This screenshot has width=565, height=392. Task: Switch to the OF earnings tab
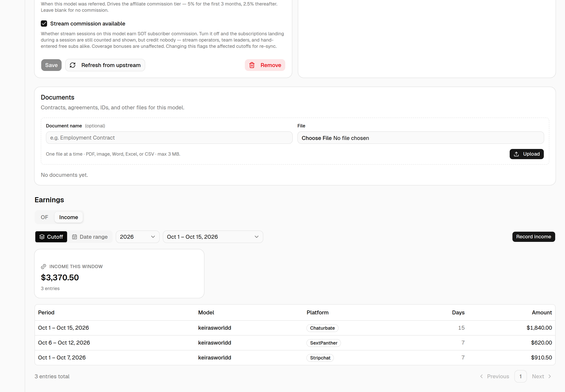pos(45,217)
